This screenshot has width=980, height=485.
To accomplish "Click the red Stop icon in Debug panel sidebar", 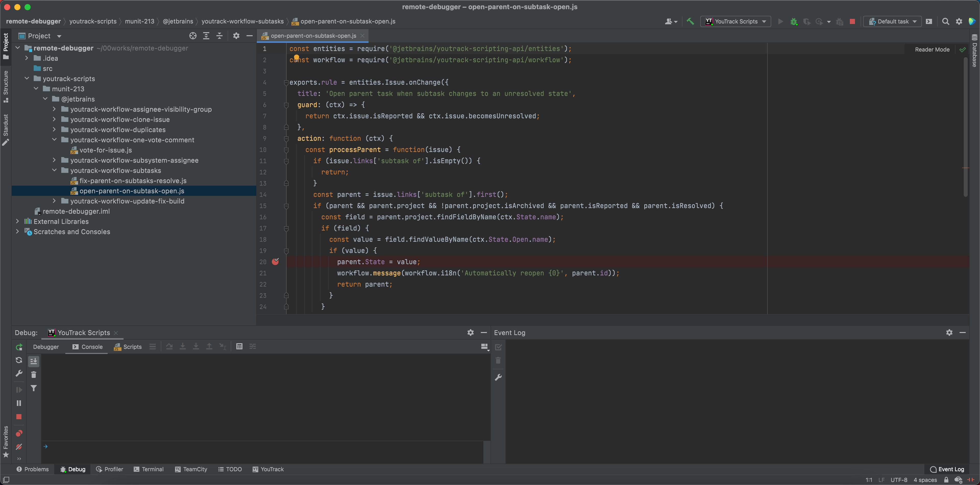I will pos(19,417).
